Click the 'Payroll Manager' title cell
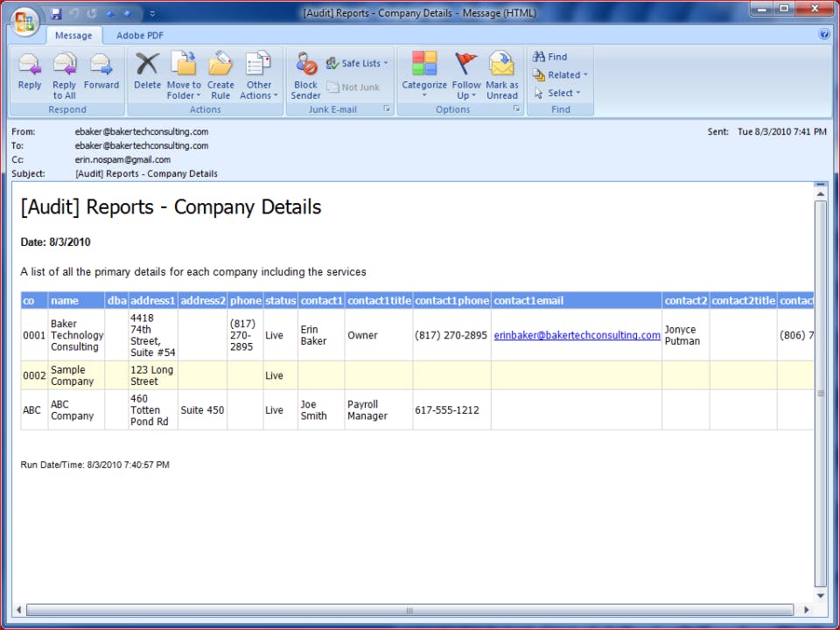The width and height of the screenshot is (840, 630). coord(379,410)
